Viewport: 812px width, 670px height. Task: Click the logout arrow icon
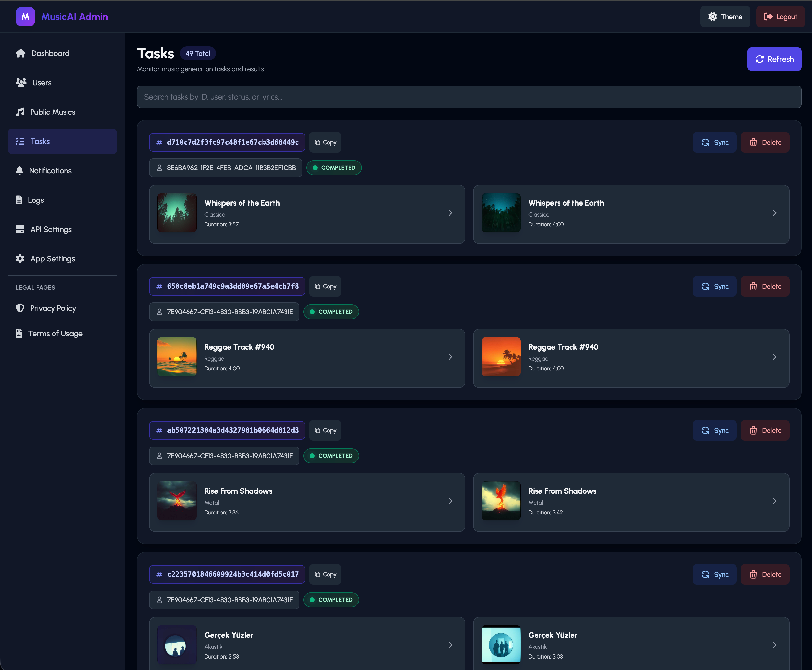768,17
